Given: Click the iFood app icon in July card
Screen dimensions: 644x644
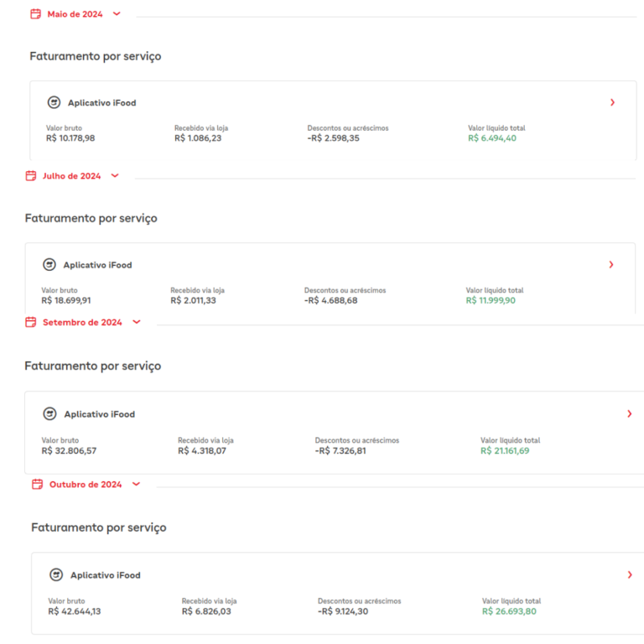Looking at the screenshot, I should coord(49,265).
